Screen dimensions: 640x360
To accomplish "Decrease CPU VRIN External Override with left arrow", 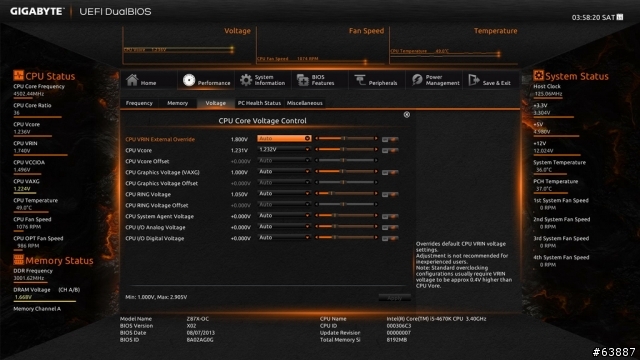I will 316,138.
